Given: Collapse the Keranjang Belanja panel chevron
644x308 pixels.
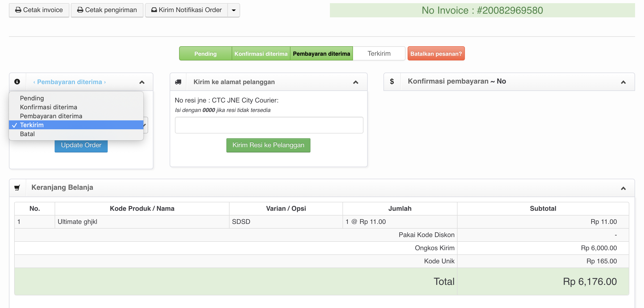Looking at the screenshot, I should point(623,188).
